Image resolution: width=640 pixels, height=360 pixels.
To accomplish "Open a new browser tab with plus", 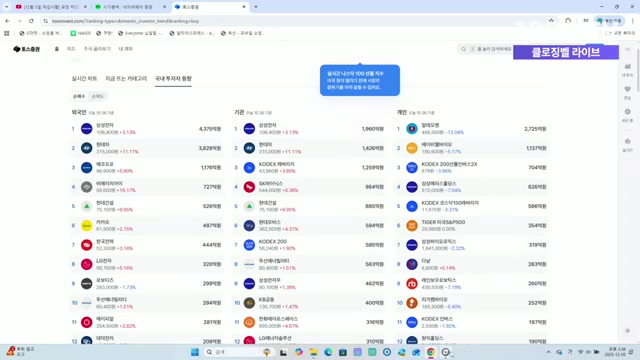I will [256, 7].
